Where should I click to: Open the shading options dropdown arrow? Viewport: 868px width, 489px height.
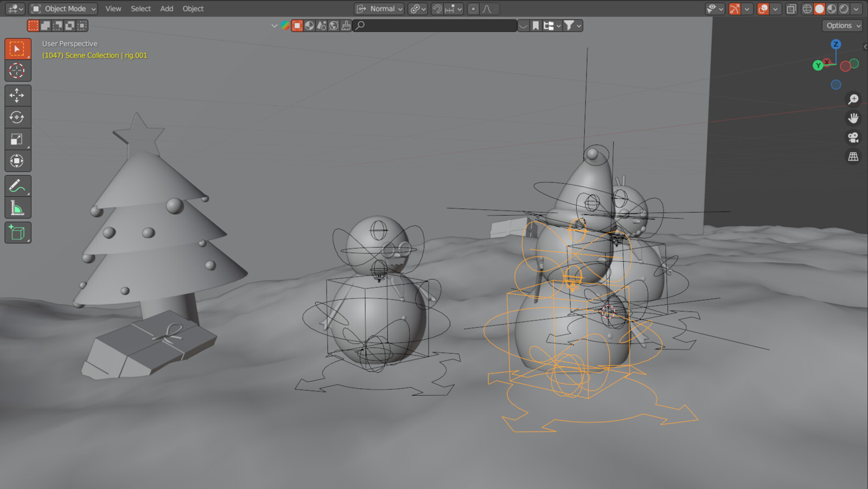coord(856,9)
